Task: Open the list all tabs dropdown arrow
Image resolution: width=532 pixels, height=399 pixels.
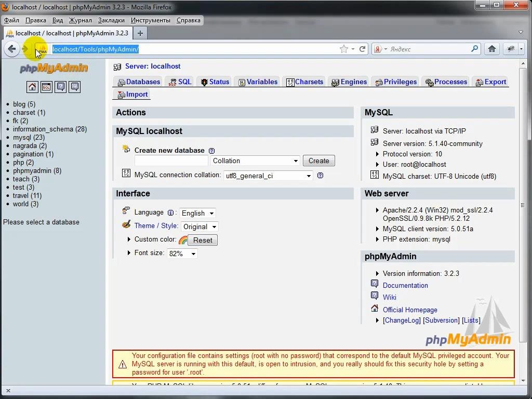Action: (521, 32)
